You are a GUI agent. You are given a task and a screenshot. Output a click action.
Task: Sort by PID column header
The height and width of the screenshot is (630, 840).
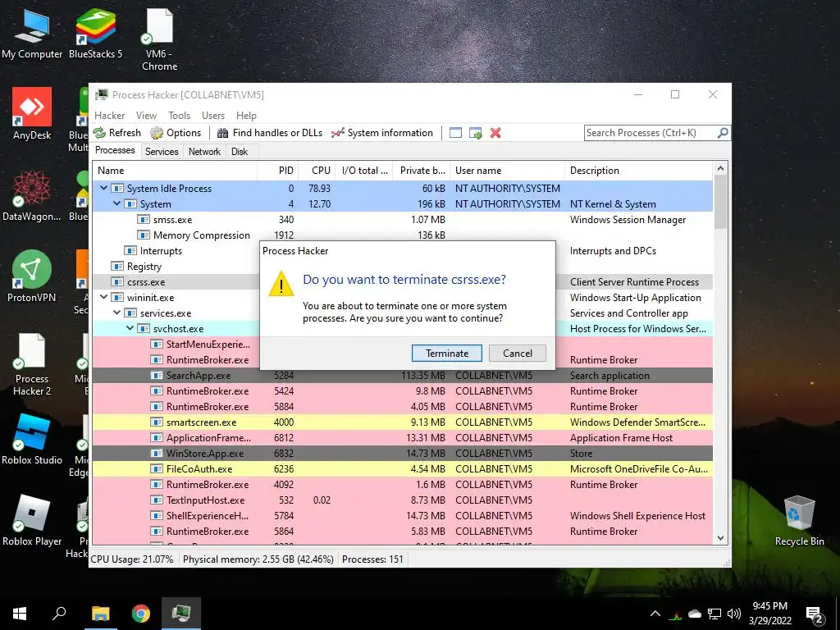(x=278, y=171)
